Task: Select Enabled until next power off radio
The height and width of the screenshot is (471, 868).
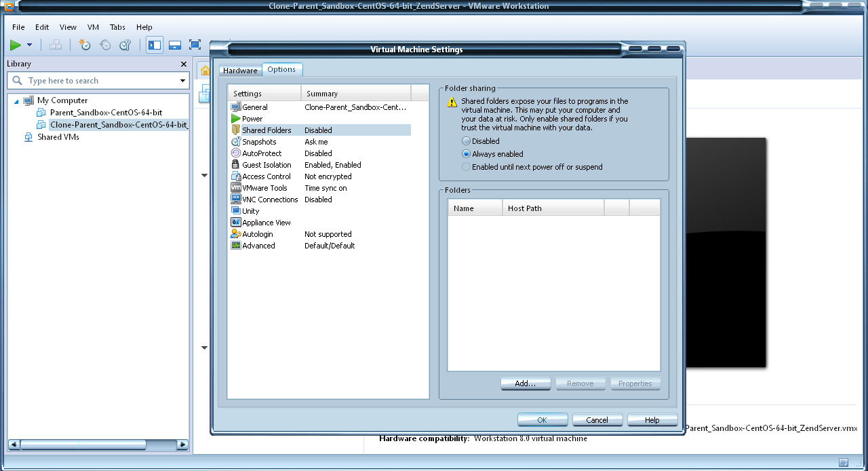Action: [466, 167]
